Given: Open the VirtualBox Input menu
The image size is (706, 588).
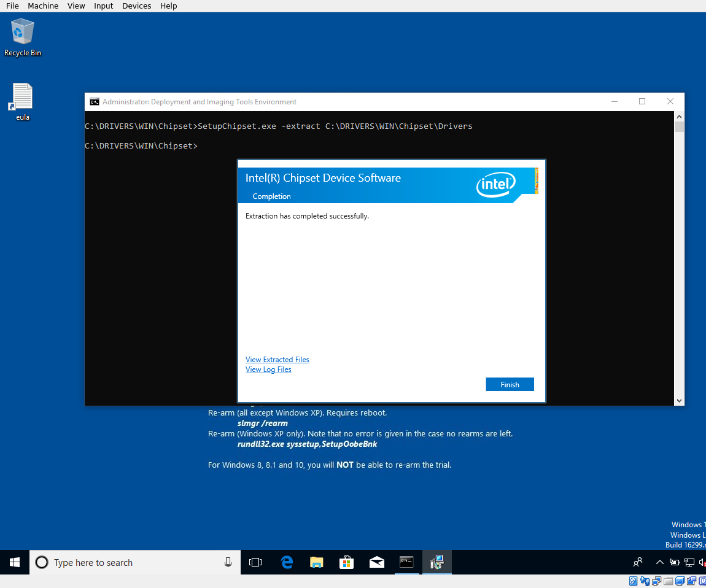Looking at the screenshot, I should point(103,6).
